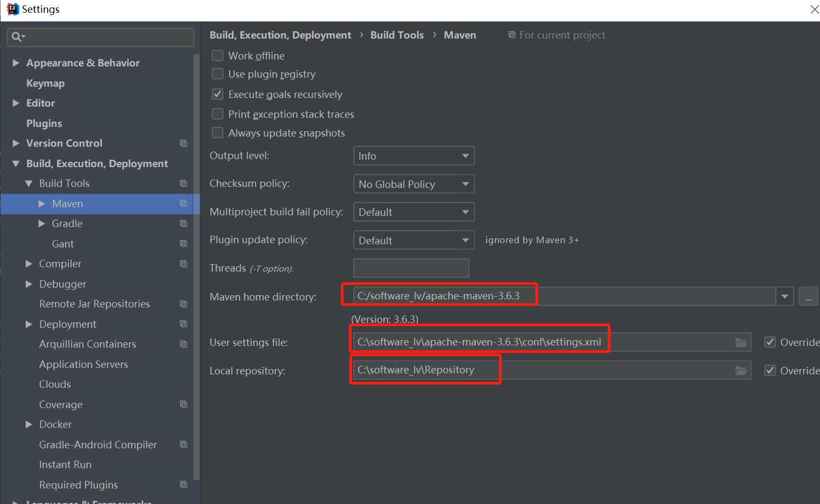Expand the Gradle node arrow
This screenshot has width=820, height=504.
[x=42, y=224]
